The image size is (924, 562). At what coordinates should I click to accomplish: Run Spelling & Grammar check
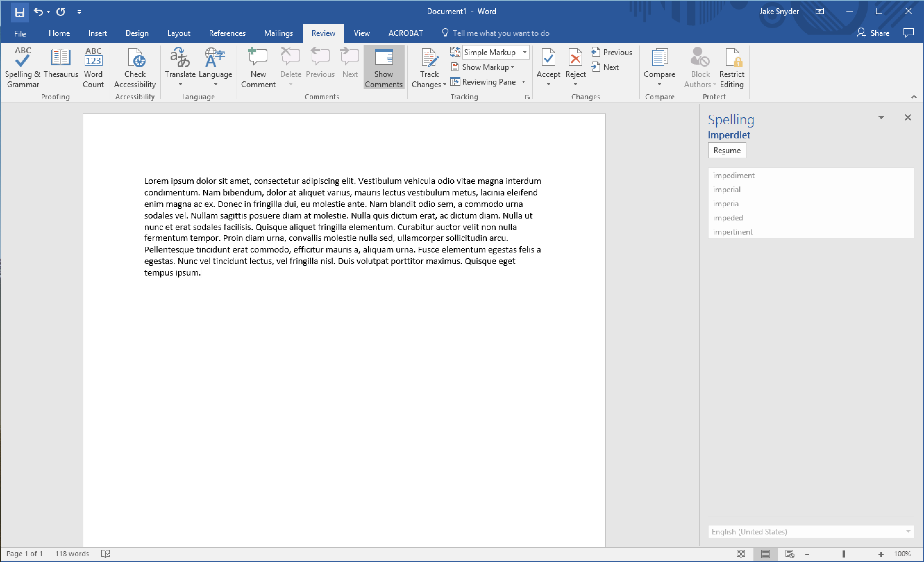pyautogui.click(x=23, y=67)
